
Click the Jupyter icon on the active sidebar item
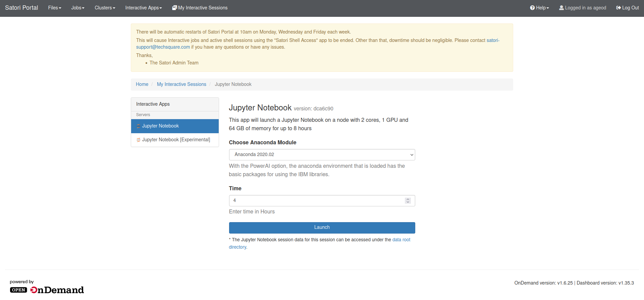pyautogui.click(x=139, y=126)
